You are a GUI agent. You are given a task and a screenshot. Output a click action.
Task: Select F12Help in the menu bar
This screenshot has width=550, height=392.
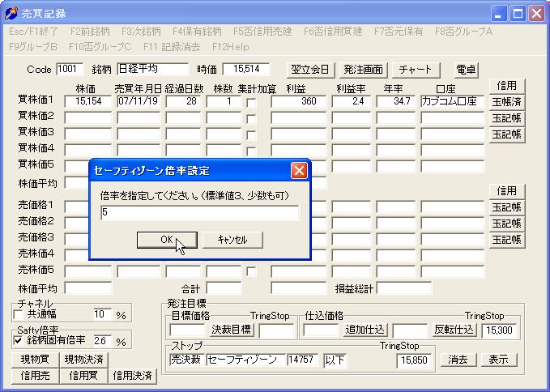(230, 46)
